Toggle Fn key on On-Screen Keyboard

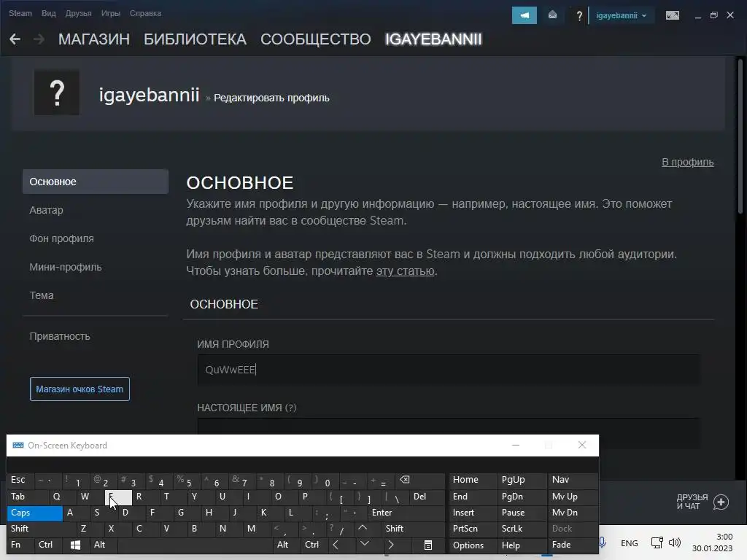(x=20, y=545)
